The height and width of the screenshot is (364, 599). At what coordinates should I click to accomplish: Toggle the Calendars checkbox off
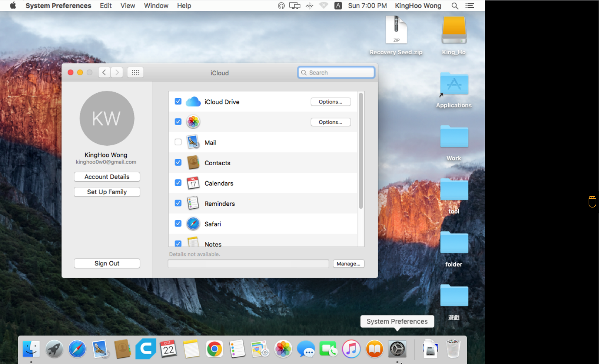coord(178,183)
